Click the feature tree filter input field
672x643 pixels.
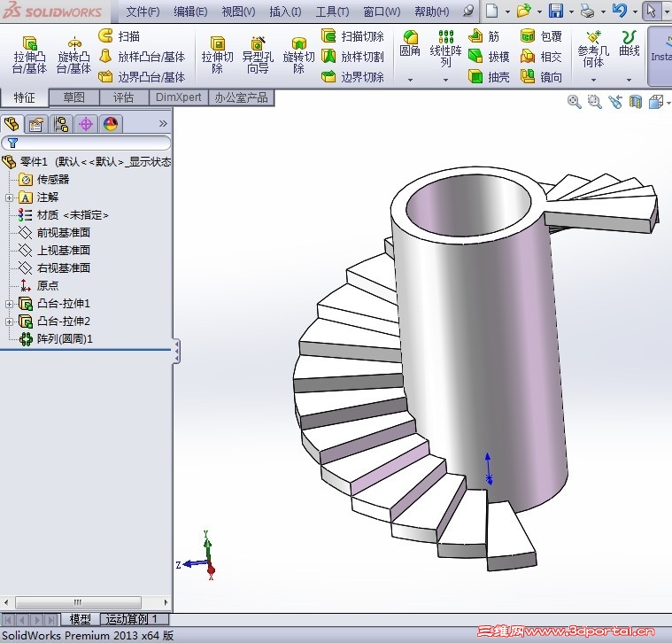86,143
